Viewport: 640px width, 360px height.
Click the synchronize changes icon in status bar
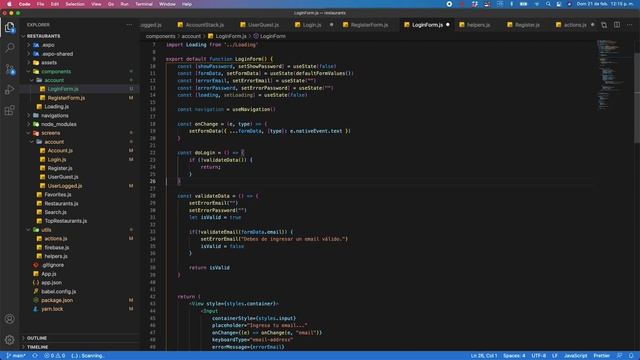point(35,356)
